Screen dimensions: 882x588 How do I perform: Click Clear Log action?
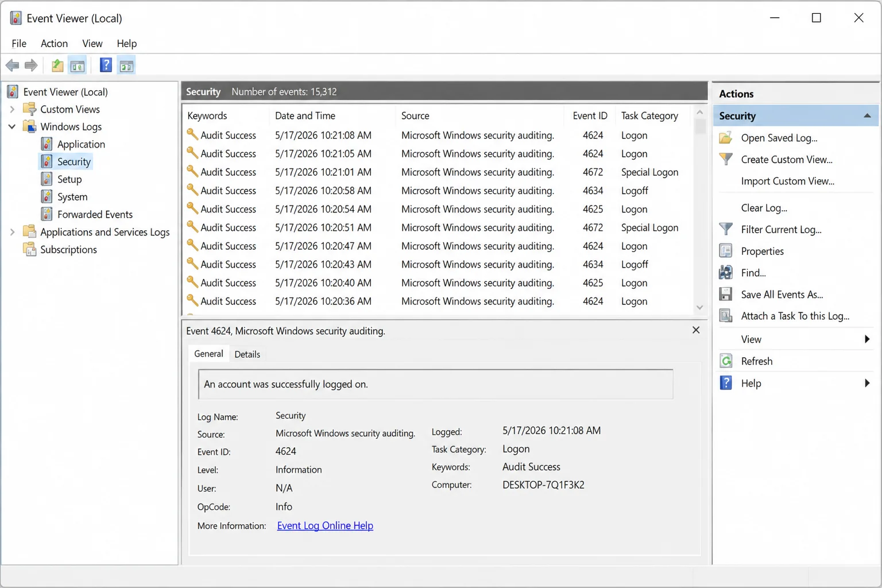[764, 208]
